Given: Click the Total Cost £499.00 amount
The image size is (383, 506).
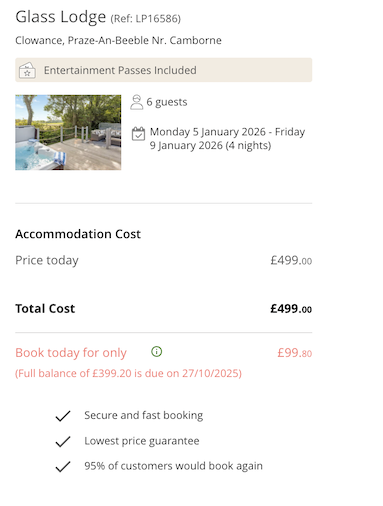Looking at the screenshot, I should 291,309.
